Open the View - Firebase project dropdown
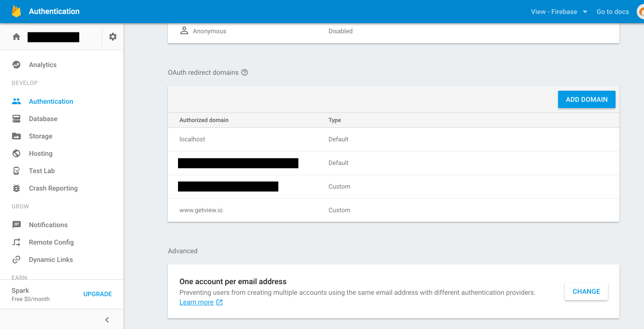Viewport: 644px width, 329px height. tap(559, 12)
